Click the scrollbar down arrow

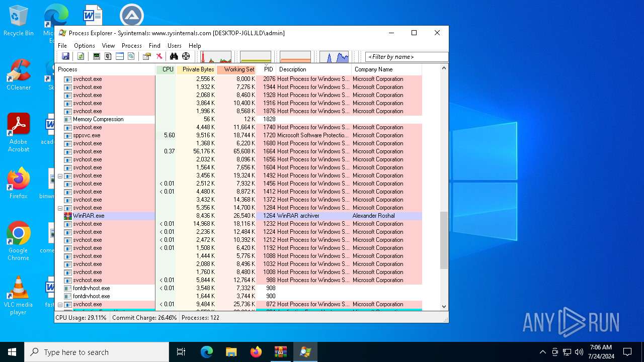pos(444,306)
